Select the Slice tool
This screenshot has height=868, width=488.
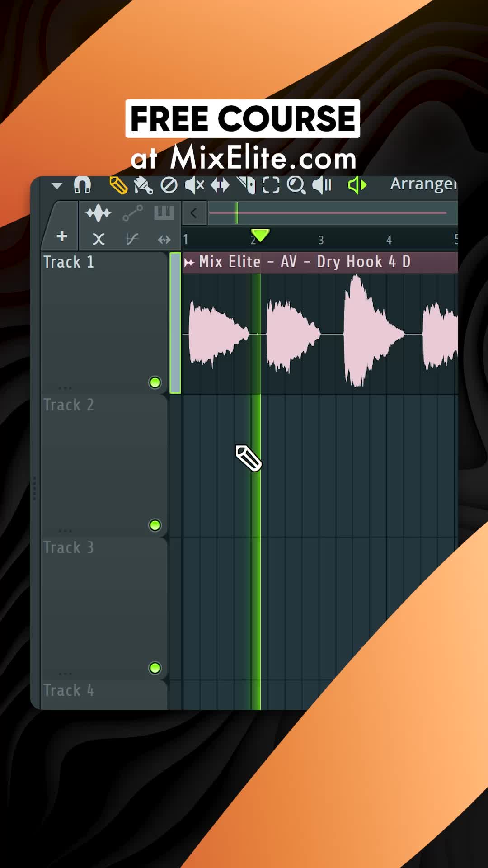(x=246, y=185)
